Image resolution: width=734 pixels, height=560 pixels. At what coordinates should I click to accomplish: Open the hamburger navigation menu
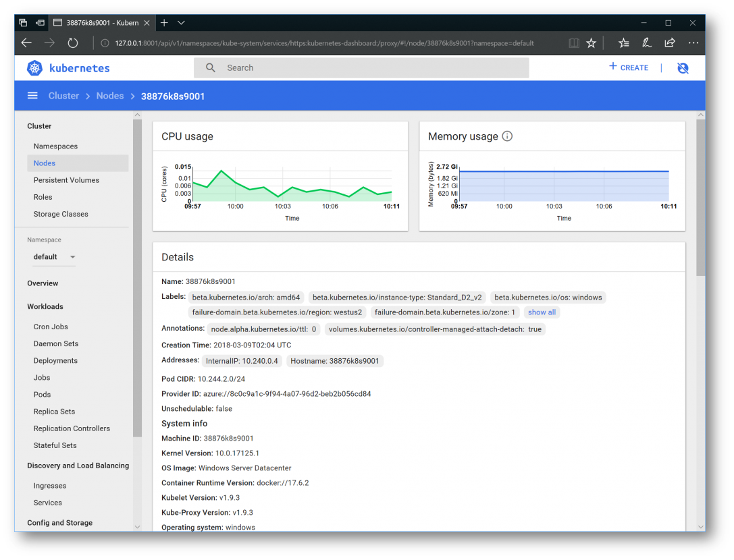tap(32, 96)
